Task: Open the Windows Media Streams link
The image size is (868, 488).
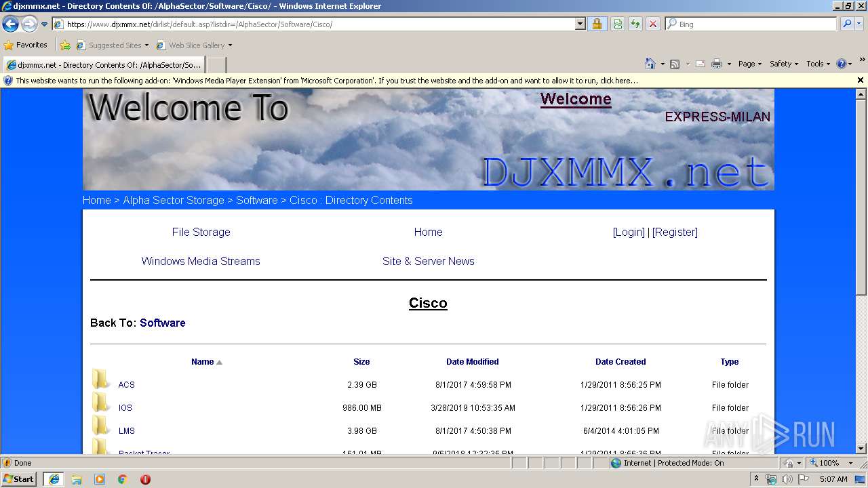Action: point(201,261)
